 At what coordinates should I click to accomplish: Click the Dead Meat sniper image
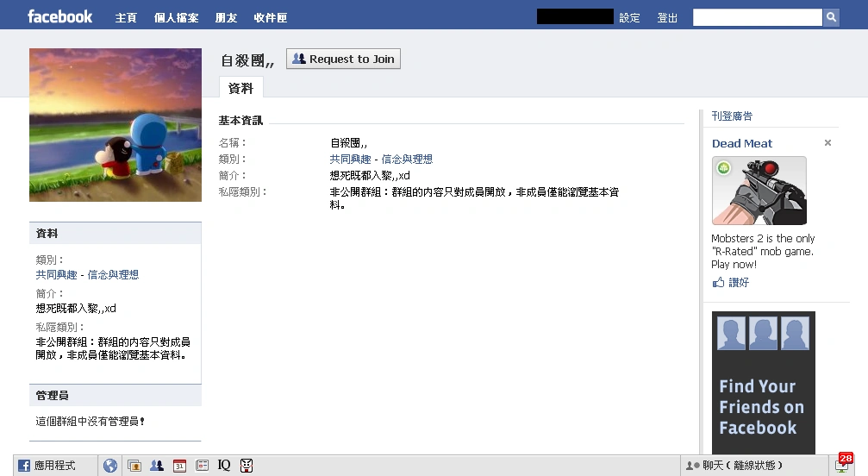click(x=759, y=191)
